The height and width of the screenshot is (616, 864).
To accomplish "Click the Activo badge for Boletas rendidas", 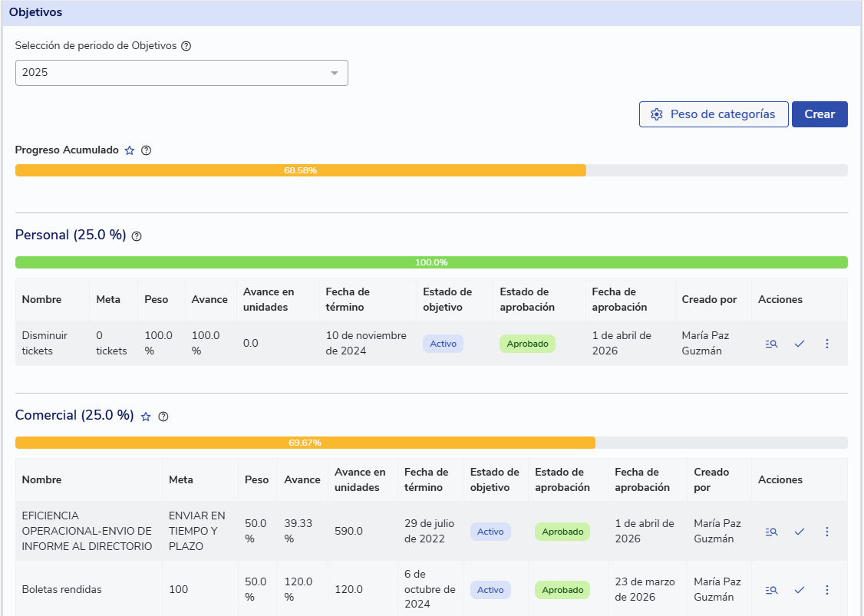I will point(490,590).
